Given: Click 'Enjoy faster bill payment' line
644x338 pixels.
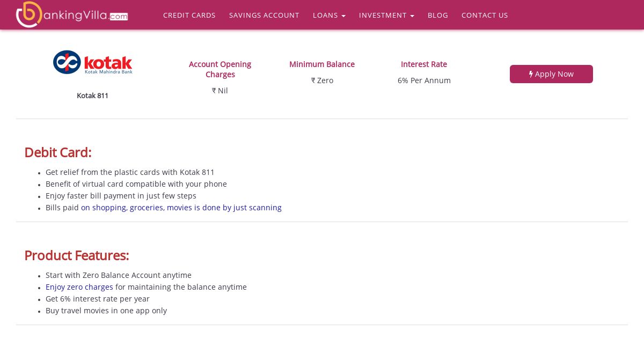Looking at the screenshot, I should click(121, 196).
